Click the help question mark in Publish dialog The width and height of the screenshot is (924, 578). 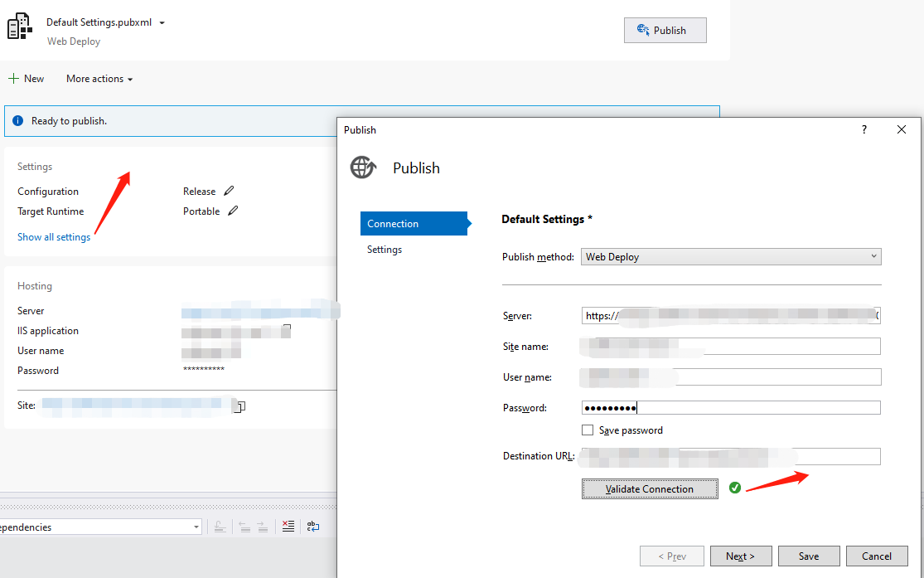[864, 130]
